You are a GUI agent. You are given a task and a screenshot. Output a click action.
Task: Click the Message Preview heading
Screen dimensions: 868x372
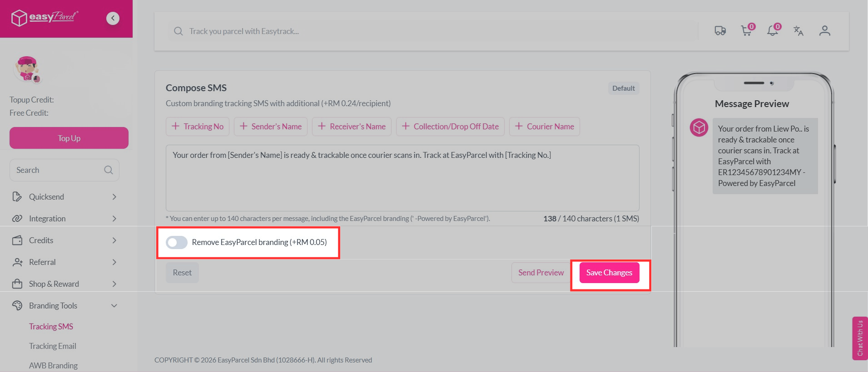pos(752,104)
